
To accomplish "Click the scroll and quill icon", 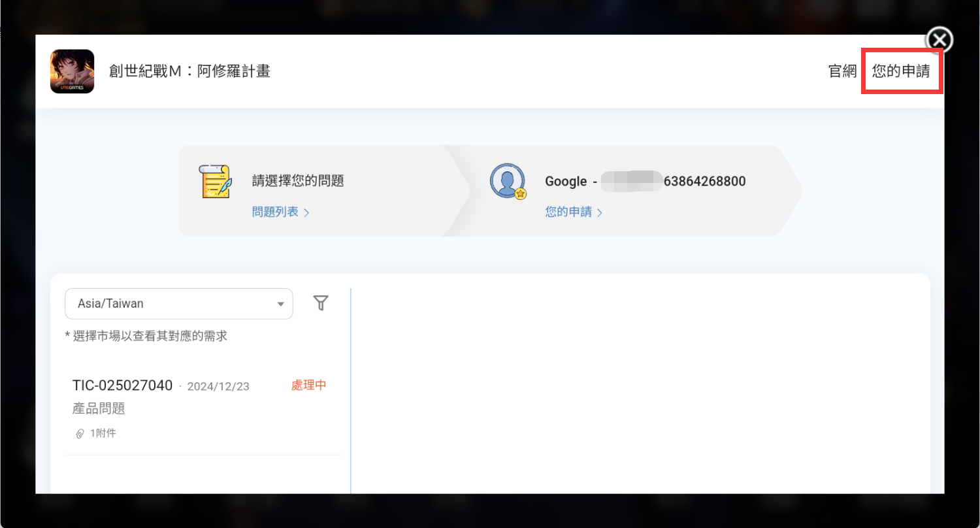I will pyautogui.click(x=215, y=182).
